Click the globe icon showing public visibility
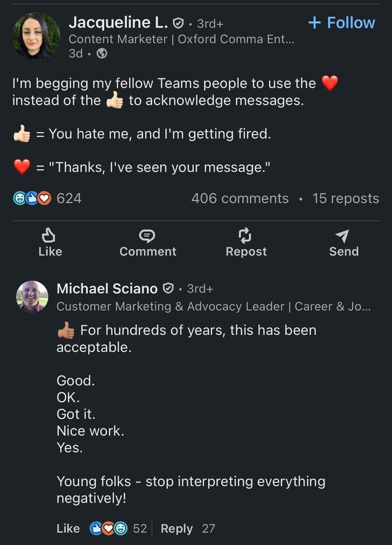This screenshot has height=545, width=392. pyautogui.click(x=101, y=54)
